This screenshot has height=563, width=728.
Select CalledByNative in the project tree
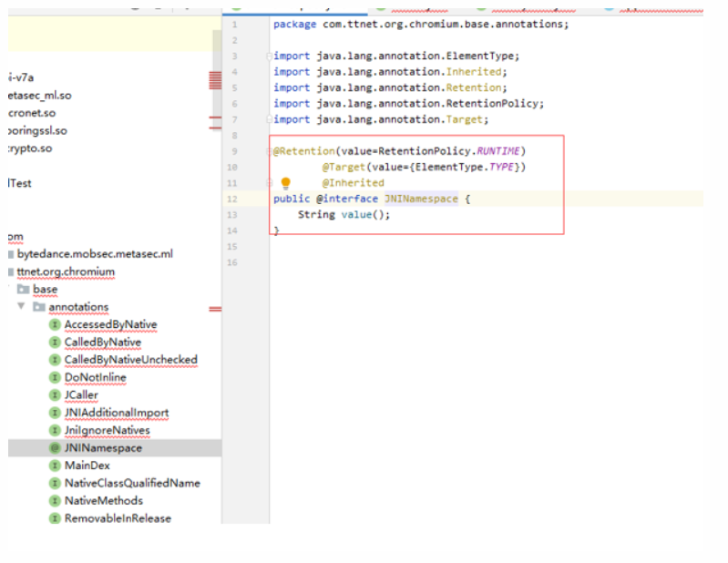[x=103, y=342]
